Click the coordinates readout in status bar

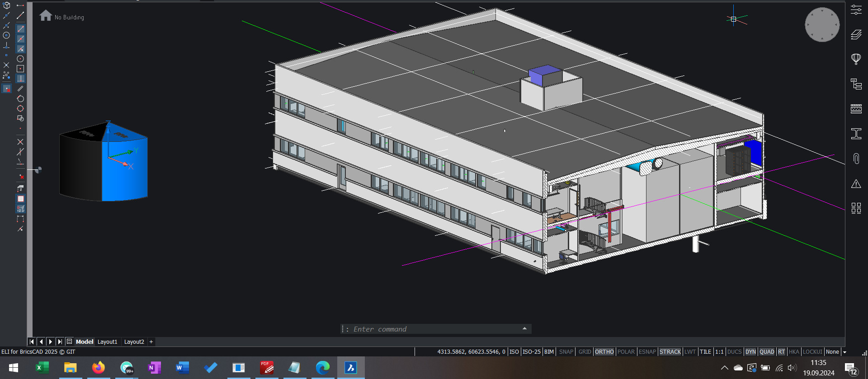[471, 351]
